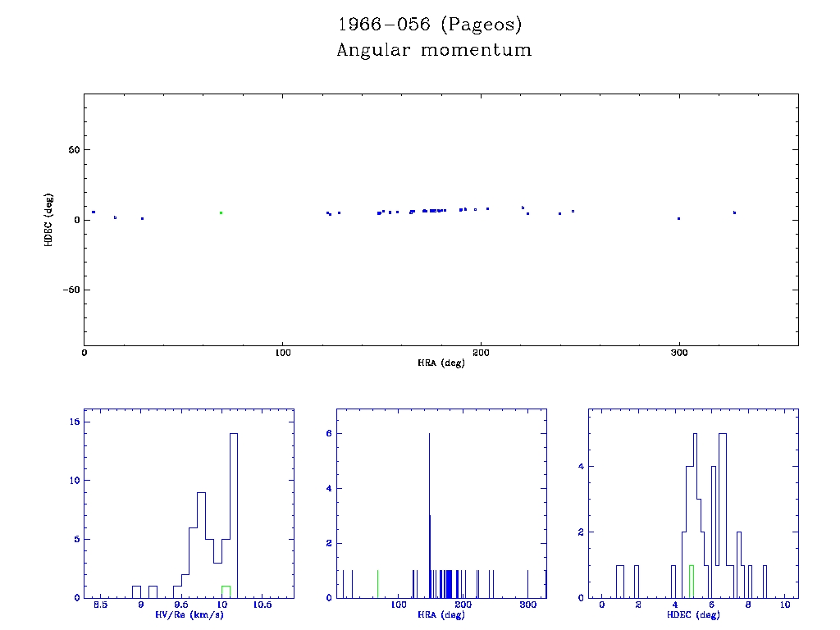Click the green line in middle HRA histogram
The width and height of the screenshot is (840, 630).
tap(377, 583)
